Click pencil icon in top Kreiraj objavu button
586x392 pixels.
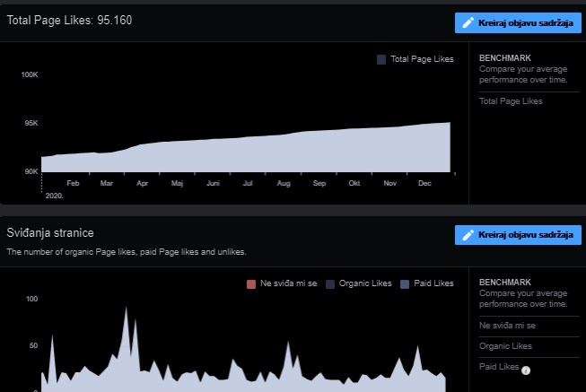point(468,23)
